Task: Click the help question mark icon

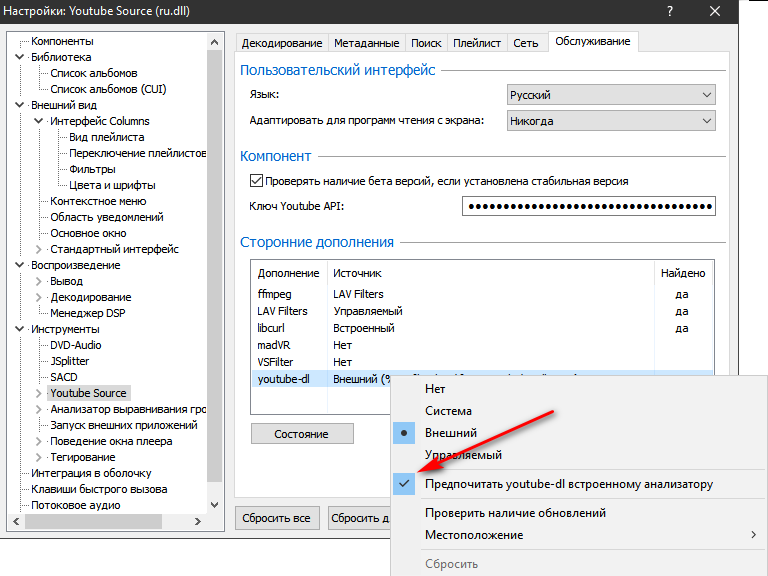Action: (x=668, y=11)
